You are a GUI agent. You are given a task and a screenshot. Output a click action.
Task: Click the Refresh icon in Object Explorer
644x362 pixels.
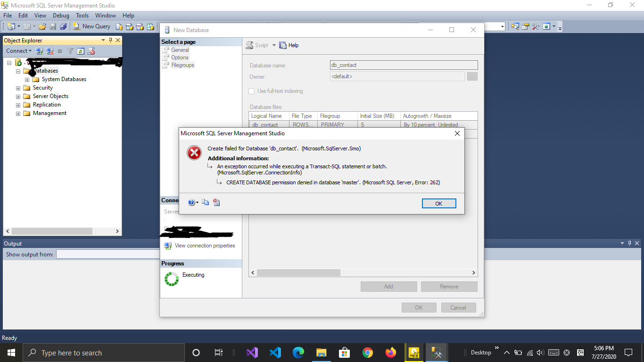coord(81,51)
